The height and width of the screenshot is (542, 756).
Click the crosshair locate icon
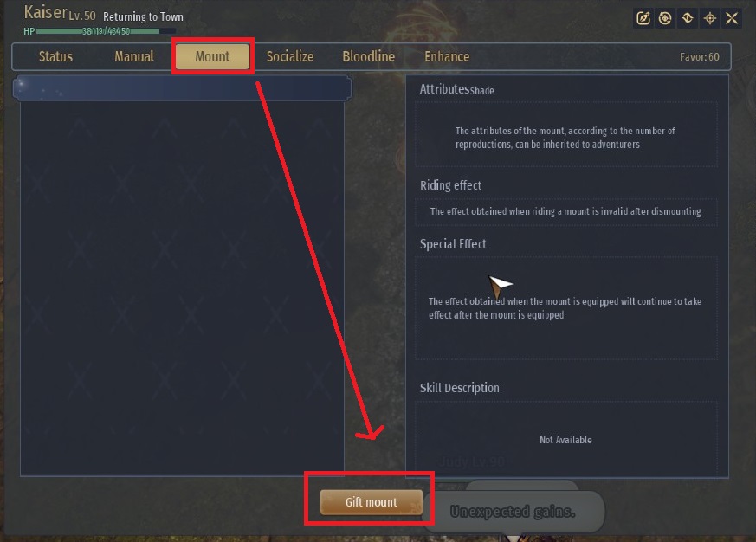click(710, 18)
